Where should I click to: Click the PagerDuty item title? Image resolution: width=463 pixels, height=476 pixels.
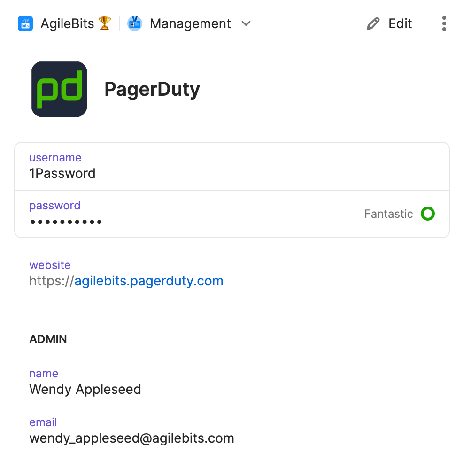152,89
